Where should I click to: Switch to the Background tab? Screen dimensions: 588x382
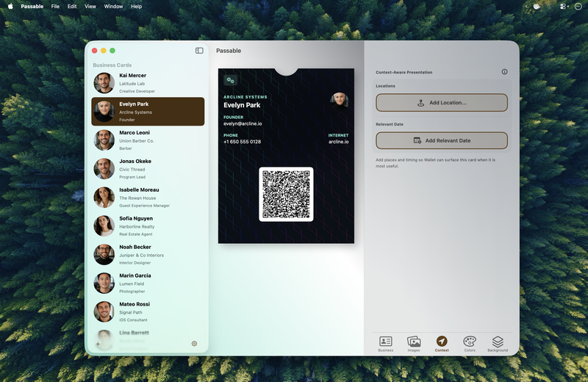pos(498,343)
